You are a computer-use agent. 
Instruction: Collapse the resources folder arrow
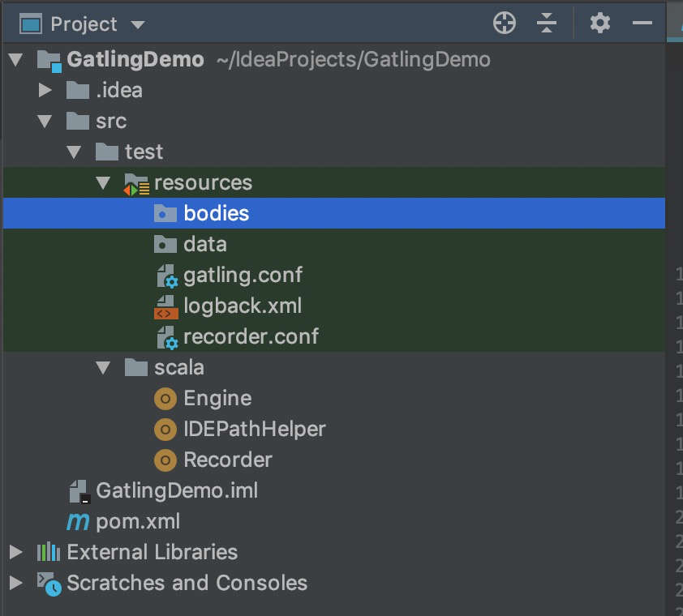(x=103, y=183)
